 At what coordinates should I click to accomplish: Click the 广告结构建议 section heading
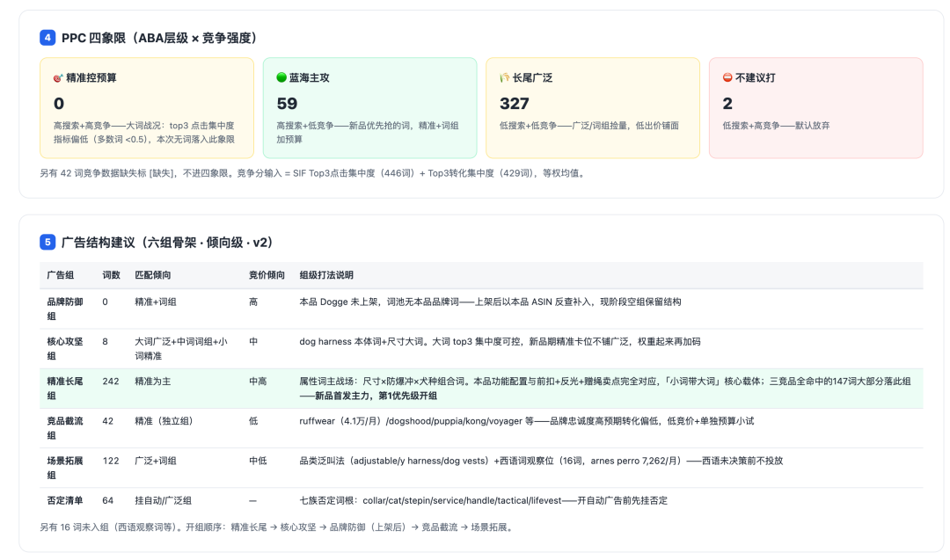click(167, 242)
